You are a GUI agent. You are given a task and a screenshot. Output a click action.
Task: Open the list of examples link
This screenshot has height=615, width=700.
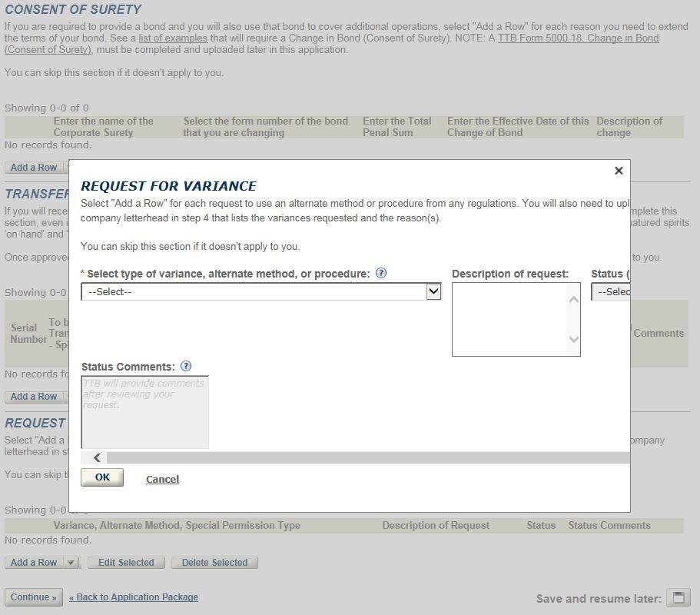[173, 38]
